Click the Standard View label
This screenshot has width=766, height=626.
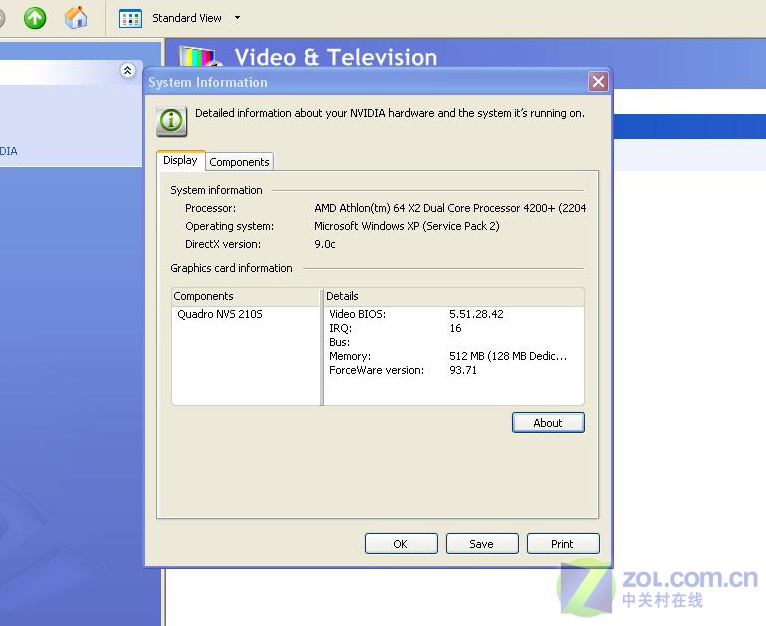pos(187,18)
